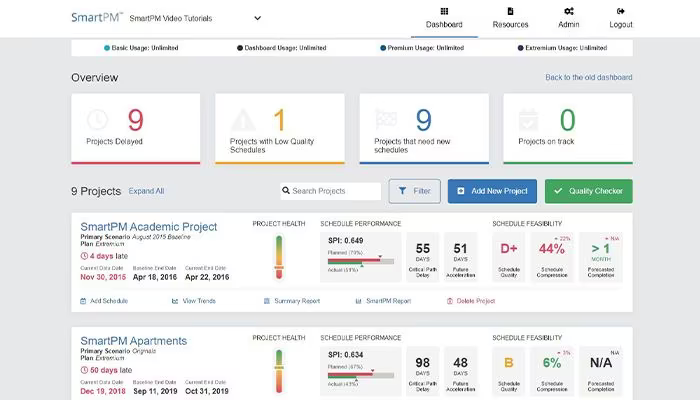Click the 55 days Critical Path Delay tile

(x=423, y=257)
